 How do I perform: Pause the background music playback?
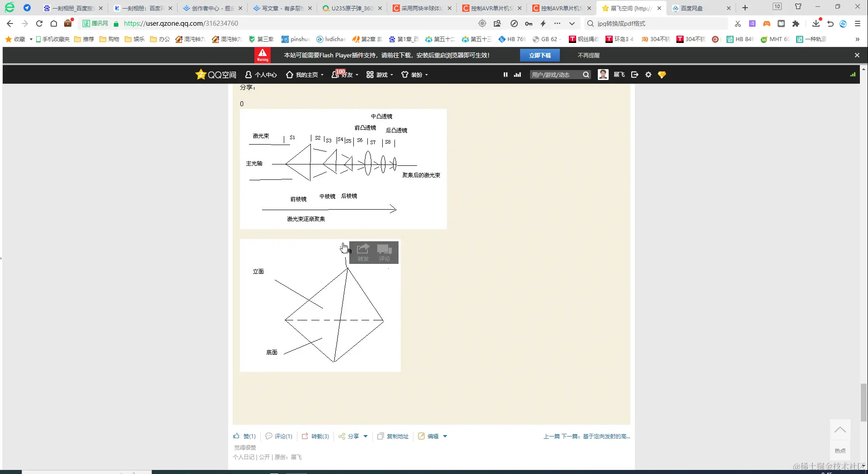coord(505,74)
